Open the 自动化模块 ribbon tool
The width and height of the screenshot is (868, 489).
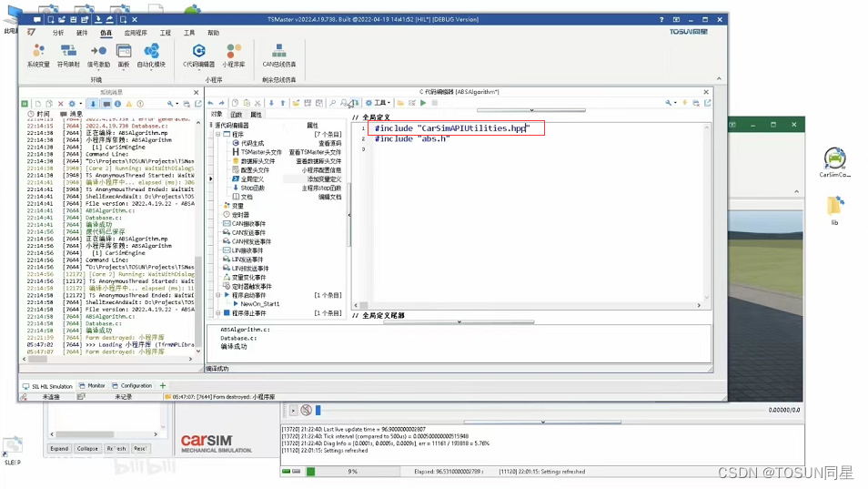click(x=151, y=56)
